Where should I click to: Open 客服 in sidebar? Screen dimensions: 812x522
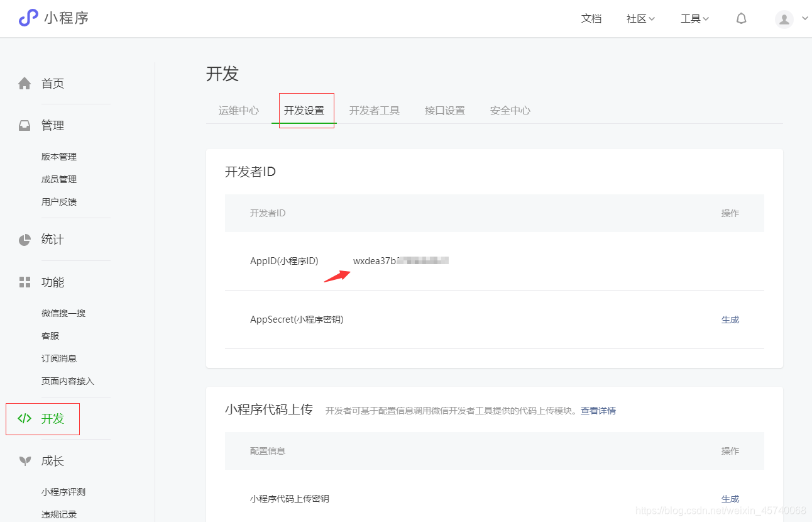tap(50, 336)
